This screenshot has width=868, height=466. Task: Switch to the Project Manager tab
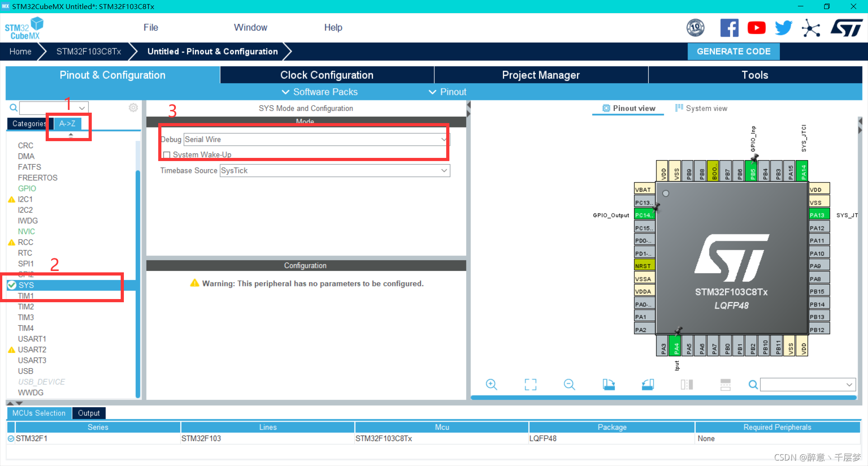pos(541,75)
